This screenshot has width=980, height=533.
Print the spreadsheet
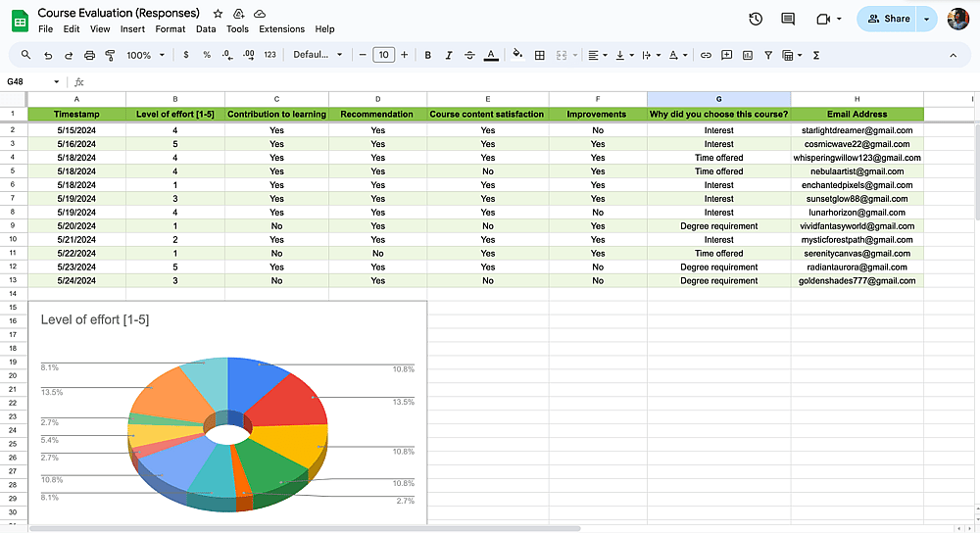click(x=89, y=55)
